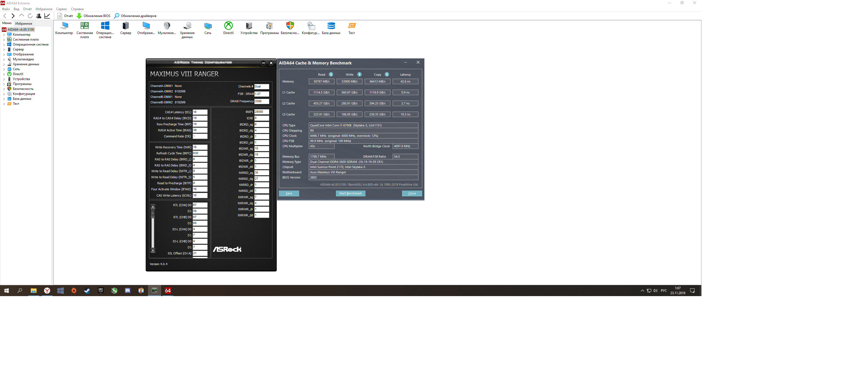
Task: Open the Безопасность shield icon
Action: click(x=290, y=26)
